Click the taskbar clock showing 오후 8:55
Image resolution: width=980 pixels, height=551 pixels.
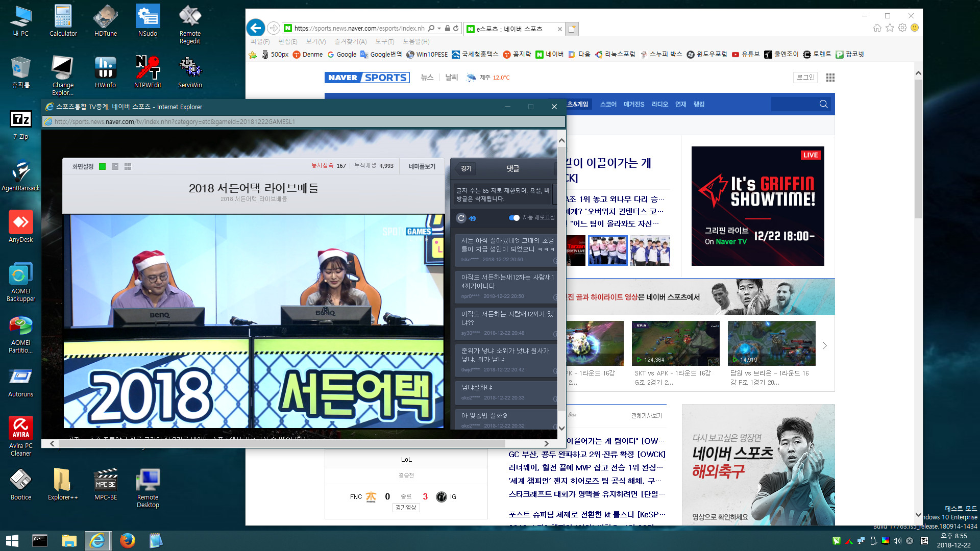[954, 540]
